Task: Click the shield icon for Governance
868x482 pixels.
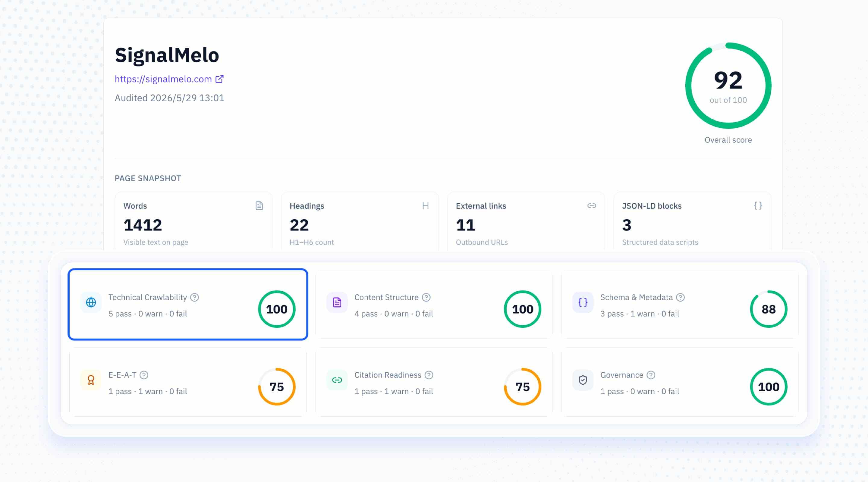Action: 583,380
